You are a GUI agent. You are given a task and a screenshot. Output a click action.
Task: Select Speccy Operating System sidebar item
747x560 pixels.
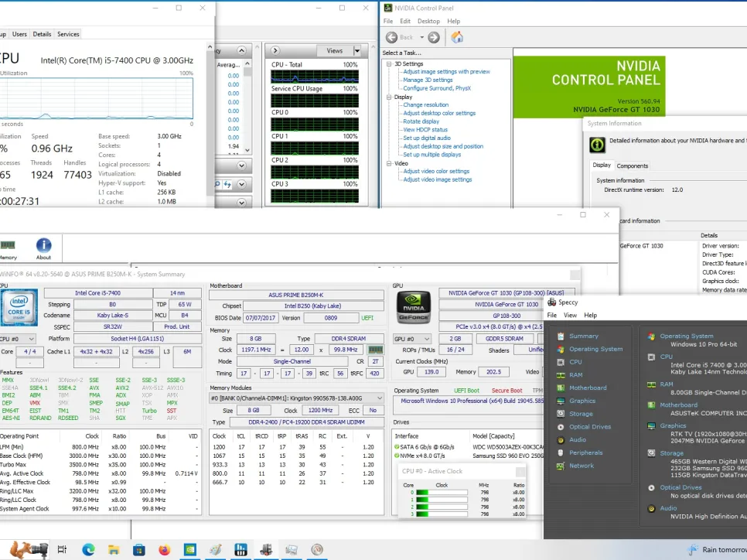click(x=595, y=349)
